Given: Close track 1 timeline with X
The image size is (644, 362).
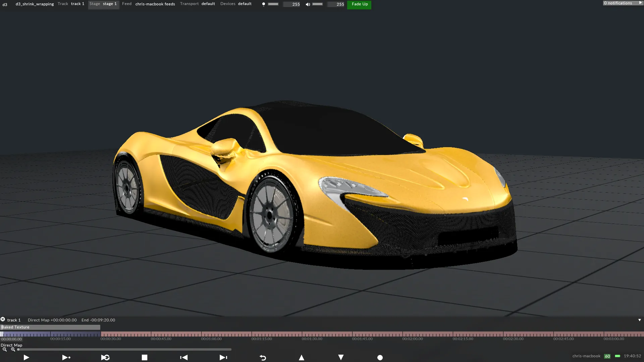Looking at the screenshot, I should point(3,319).
